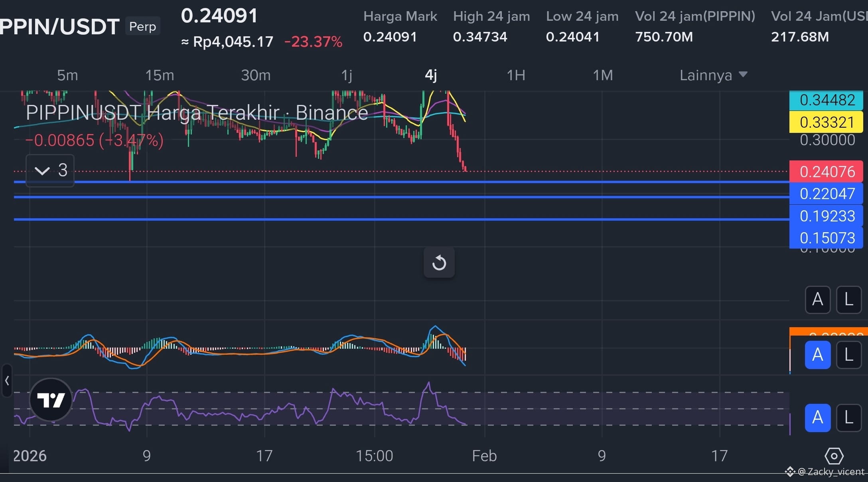Open chart settings hexagon icon

point(834,456)
